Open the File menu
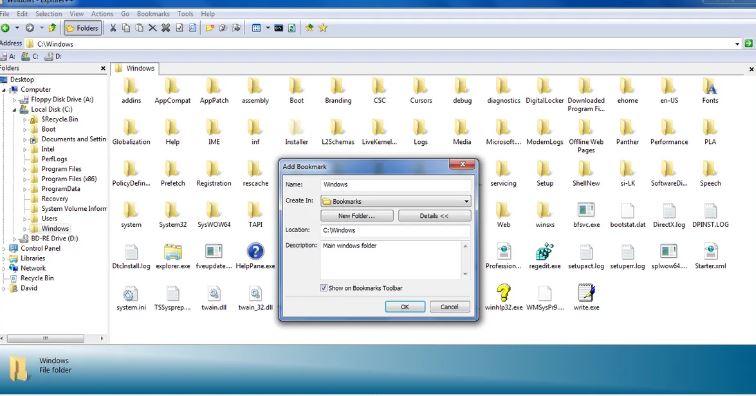 4,14
